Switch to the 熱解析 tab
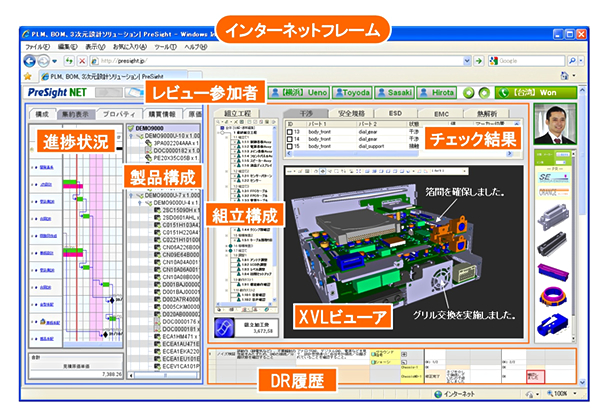The width and height of the screenshot is (608, 416). 487,114
